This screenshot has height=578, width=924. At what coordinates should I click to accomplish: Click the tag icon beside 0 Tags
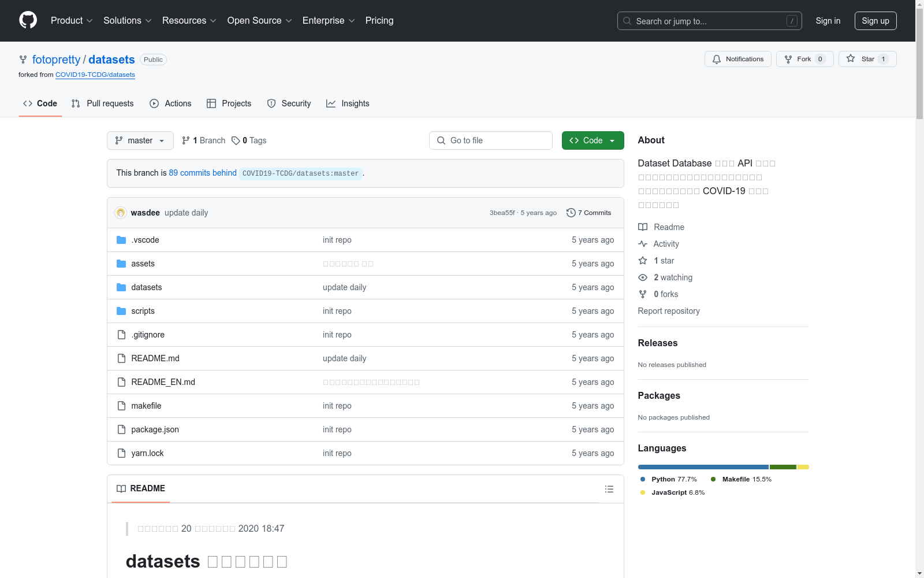click(x=236, y=140)
